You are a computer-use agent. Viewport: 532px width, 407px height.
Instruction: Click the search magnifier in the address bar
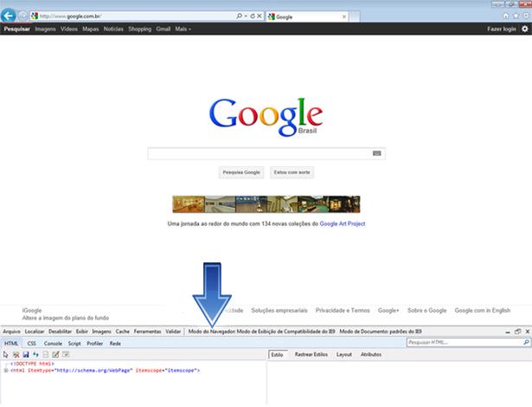click(x=240, y=16)
